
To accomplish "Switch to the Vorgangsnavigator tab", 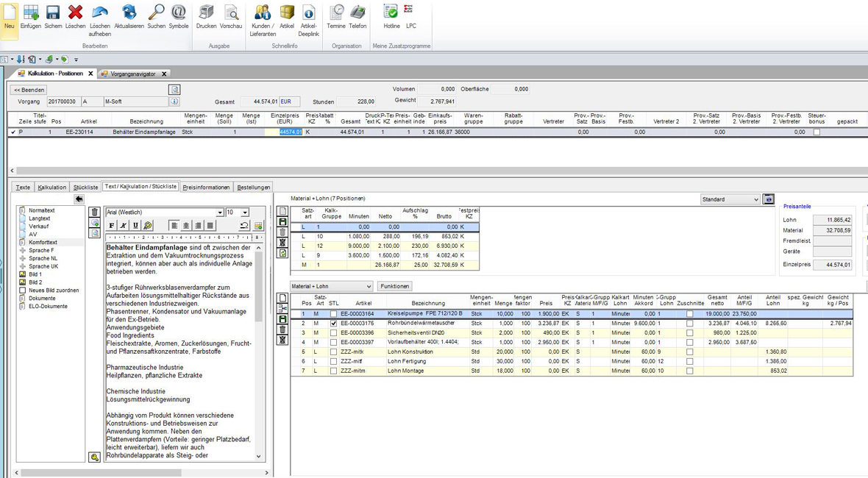I will coord(133,74).
